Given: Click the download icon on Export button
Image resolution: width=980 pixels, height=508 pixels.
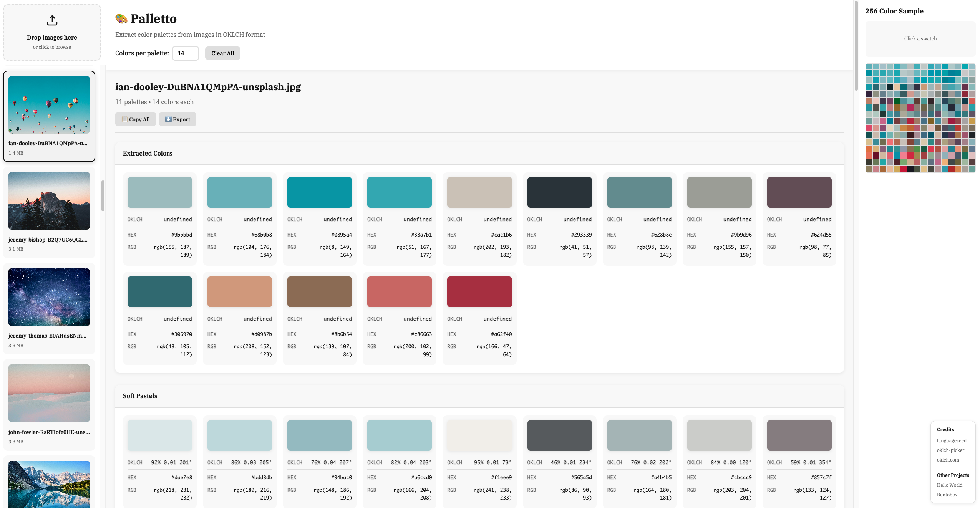Looking at the screenshot, I should coord(168,119).
